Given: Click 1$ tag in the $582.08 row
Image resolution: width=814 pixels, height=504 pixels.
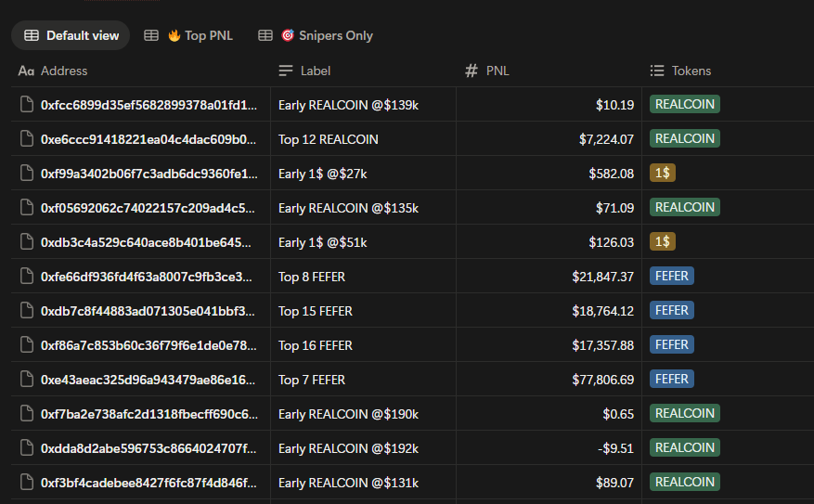Looking at the screenshot, I should 663,173.
